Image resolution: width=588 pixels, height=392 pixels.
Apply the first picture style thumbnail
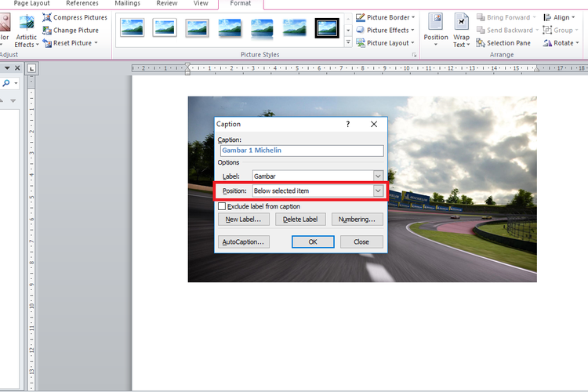(132, 27)
